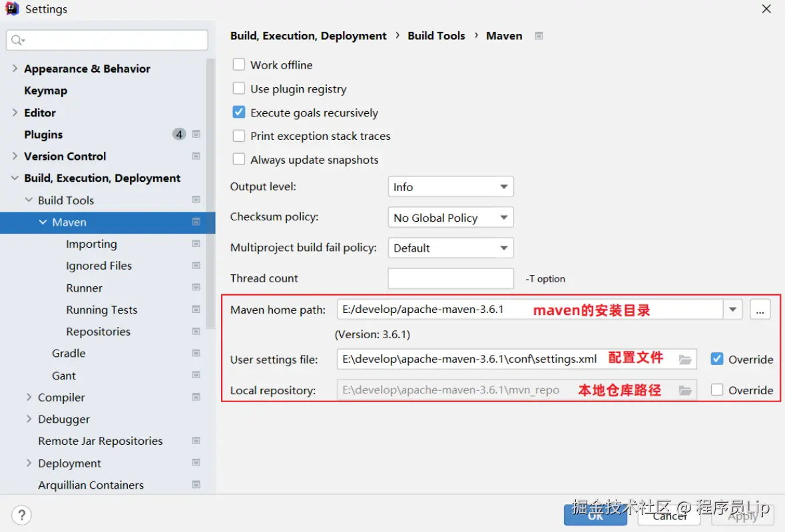This screenshot has width=785, height=532.
Task: Click the project-level icon beside Ignored Files
Action: click(196, 266)
